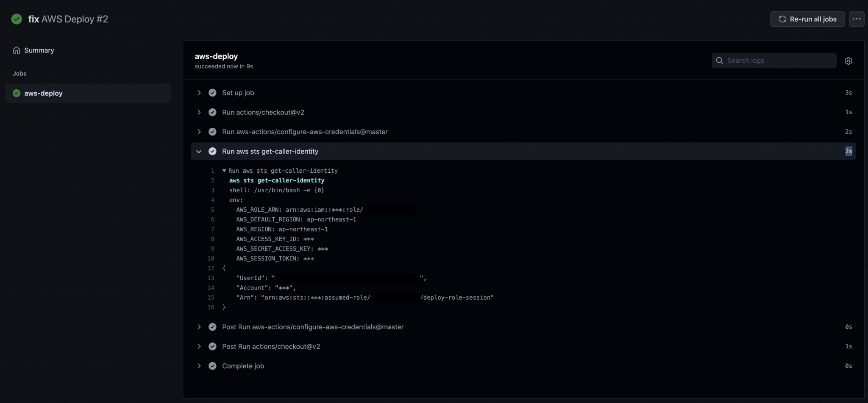The width and height of the screenshot is (868, 403).
Task: Open the three-dot options menu top right
Action: pos(856,19)
